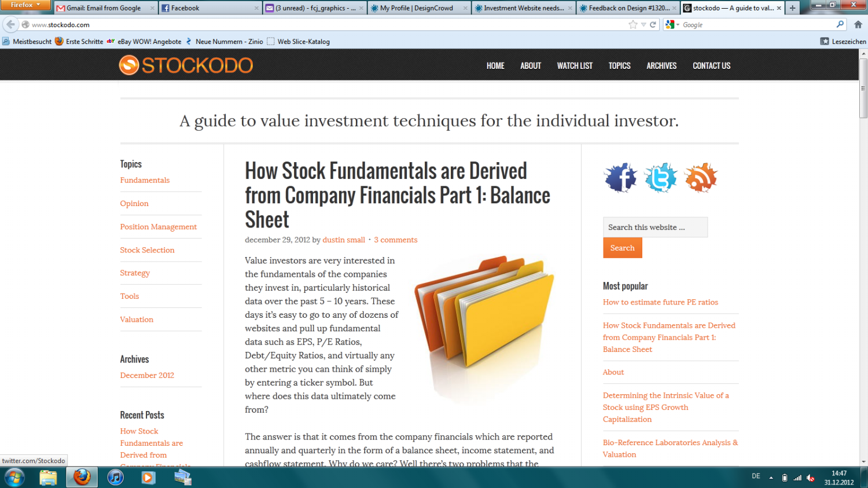Open the Google search engine selector dropdown
Image resolution: width=868 pixels, height=488 pixels.
pyautogui.click(x=672, y=24)
